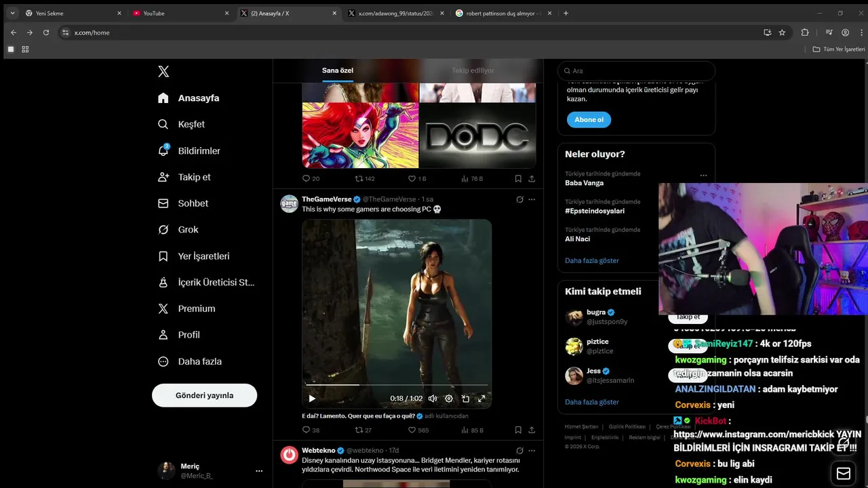Open Ali Naci trending topic

577,239
